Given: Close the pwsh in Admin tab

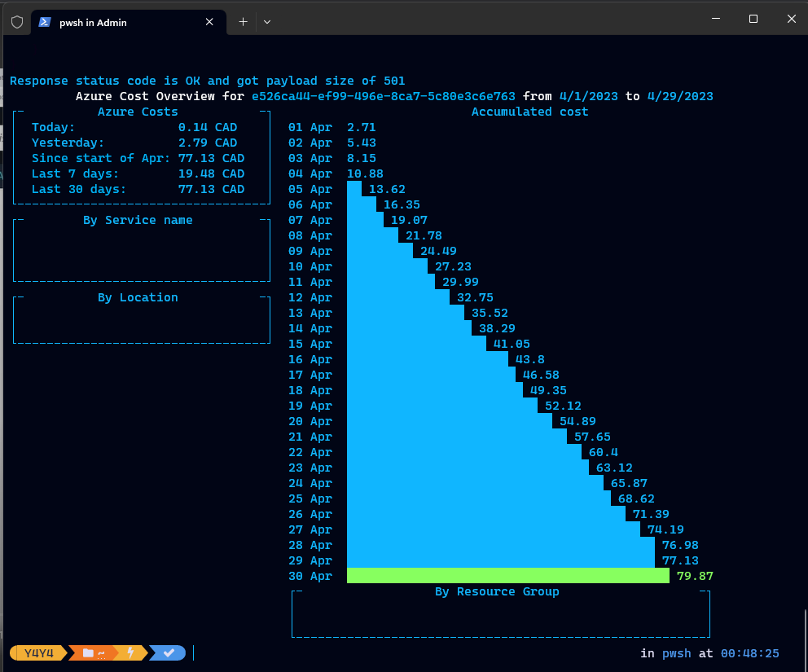Looking at the screenshot, I should pos(209,22).
